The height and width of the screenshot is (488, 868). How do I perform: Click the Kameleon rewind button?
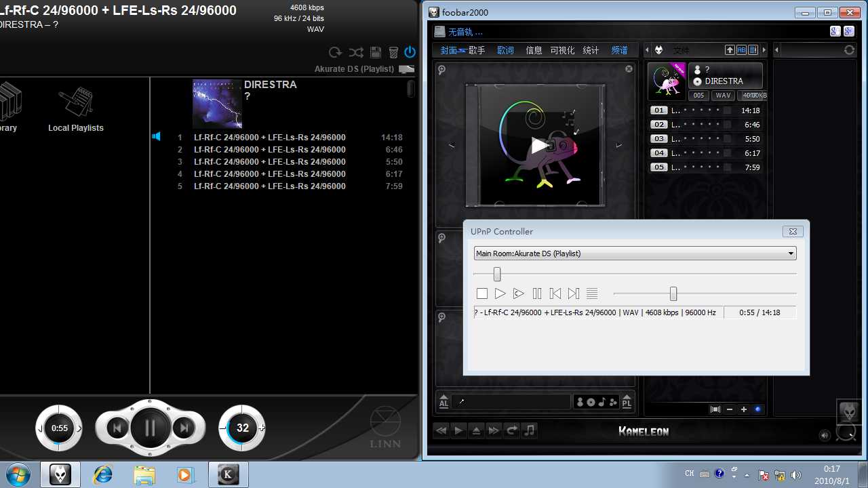coord(441,430)
